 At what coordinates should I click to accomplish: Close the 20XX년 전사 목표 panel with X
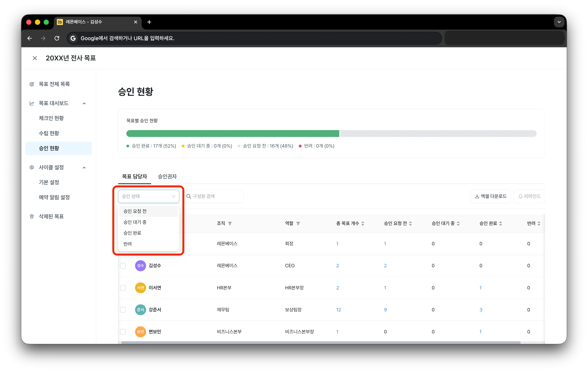coord(35,58)
